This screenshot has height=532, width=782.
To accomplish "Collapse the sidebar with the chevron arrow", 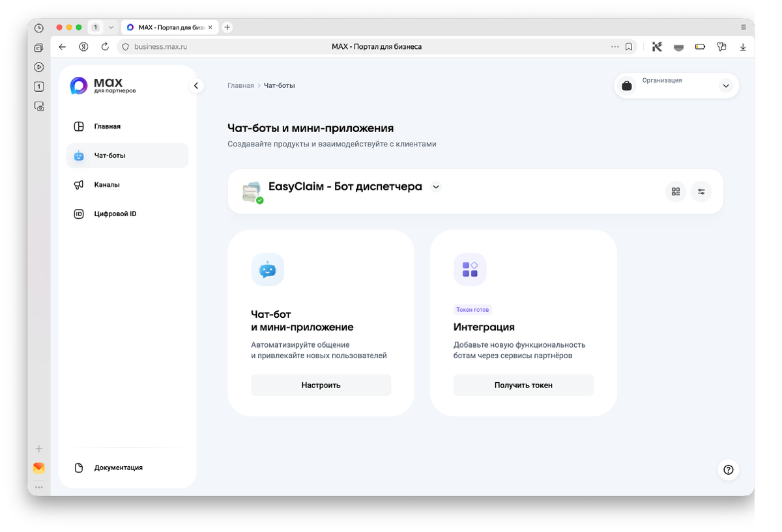I will point(196,85).
